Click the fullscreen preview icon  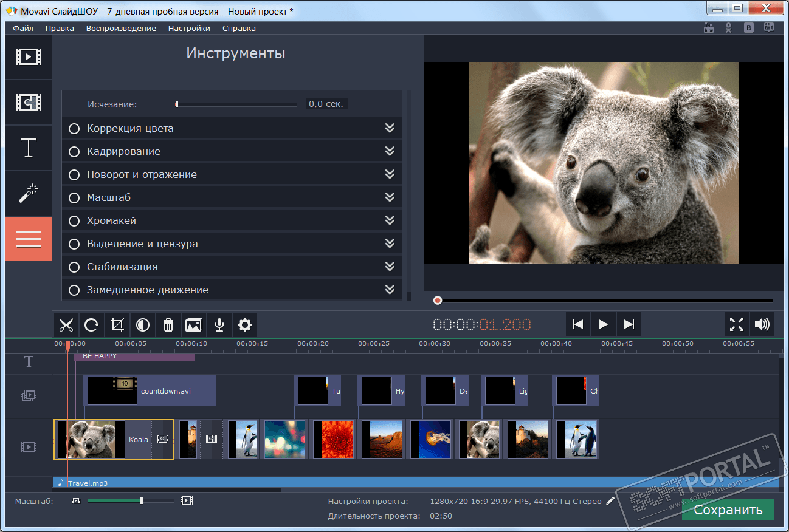tap(737, 324)
